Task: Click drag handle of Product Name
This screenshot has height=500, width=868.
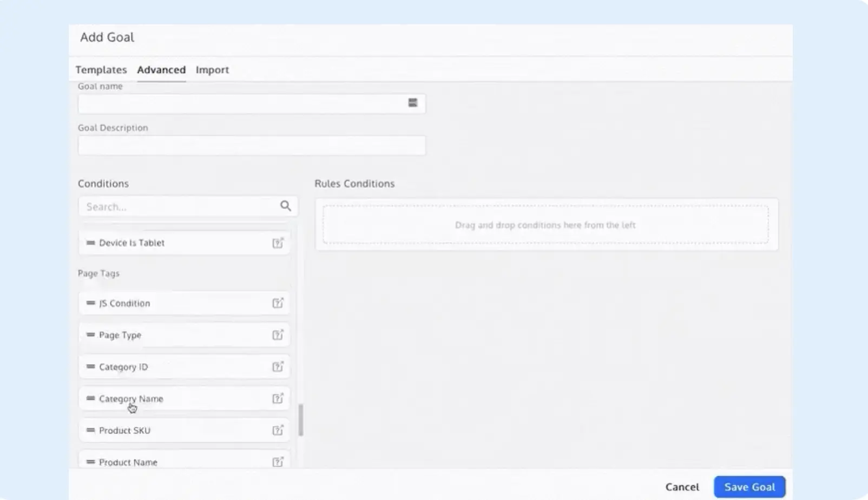Action: click(x=90, y=462)
